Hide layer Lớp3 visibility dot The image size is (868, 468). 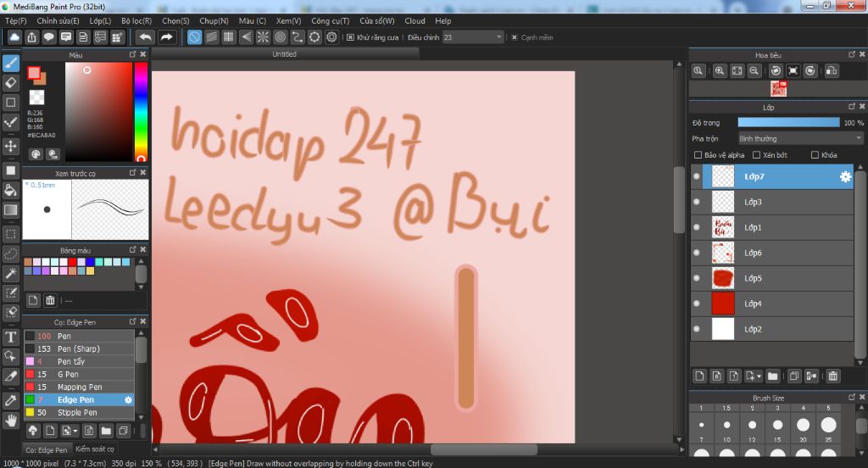pyautogui.click(x=697, y=202)
